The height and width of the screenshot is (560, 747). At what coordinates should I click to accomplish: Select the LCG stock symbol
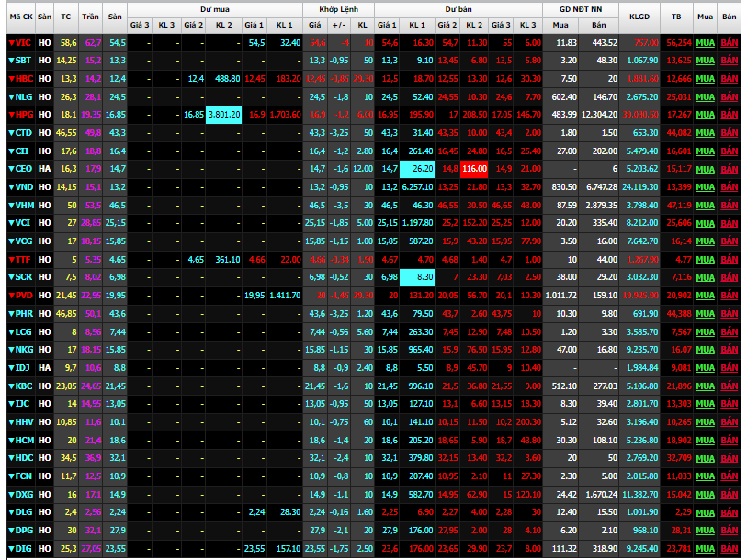tap(23, 331)
